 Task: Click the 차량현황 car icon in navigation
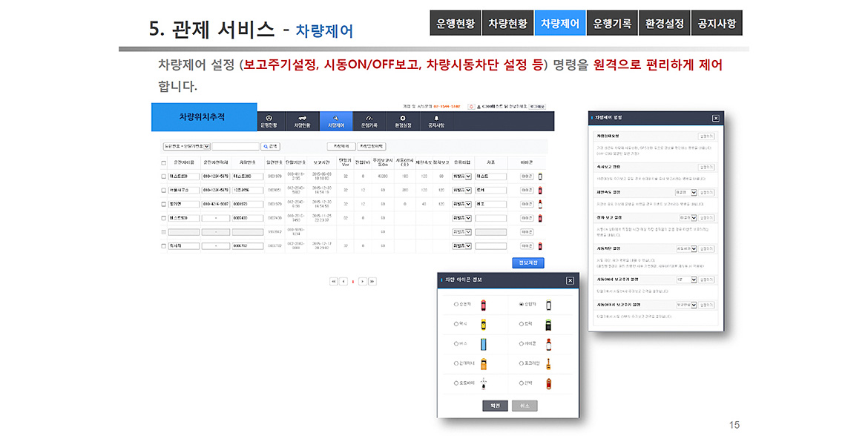(x=302, y=118)
